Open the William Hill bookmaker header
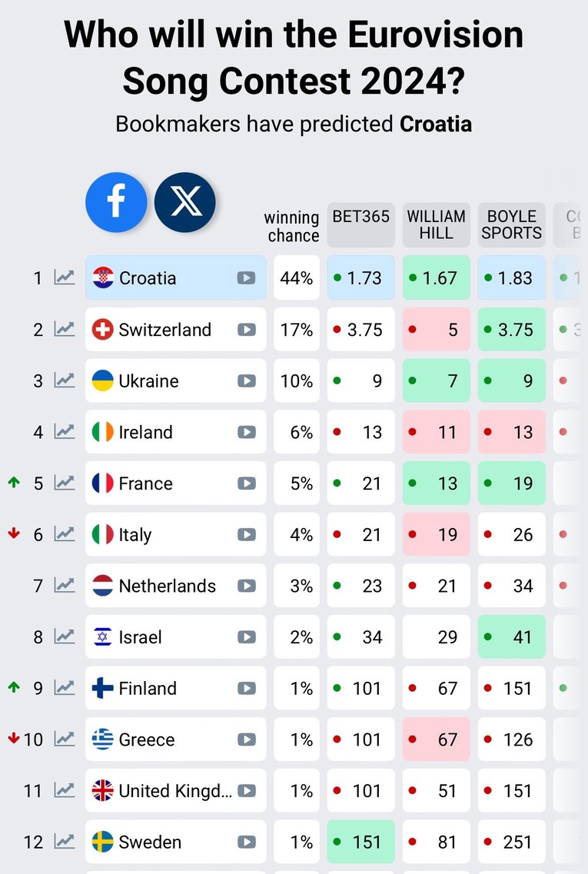588x874 pixels. click(437, 224)
